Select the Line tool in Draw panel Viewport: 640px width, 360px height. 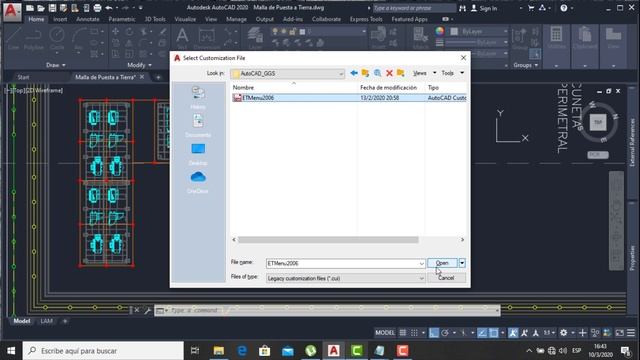(13, 38)
